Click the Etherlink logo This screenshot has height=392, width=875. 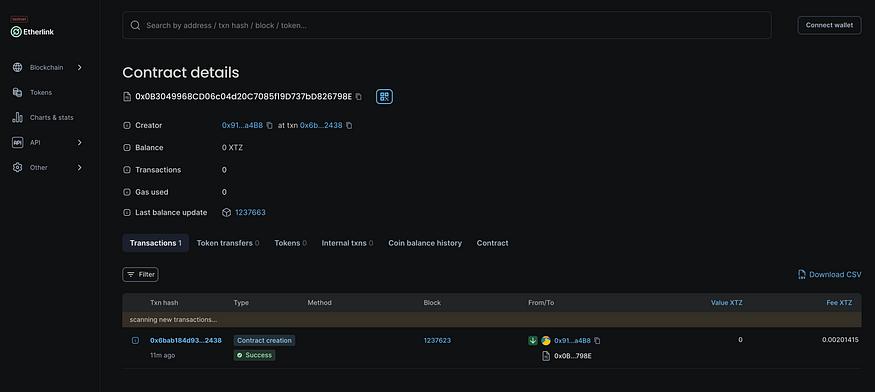tap(32, 32)
